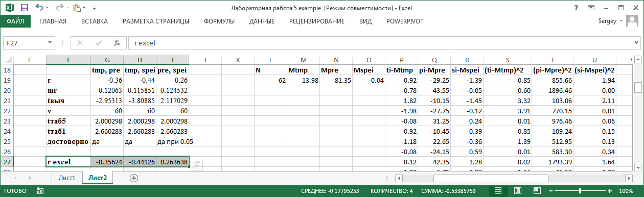
Task: Select the 'tвыч' label cell
Action: click(x=68, y=101)
